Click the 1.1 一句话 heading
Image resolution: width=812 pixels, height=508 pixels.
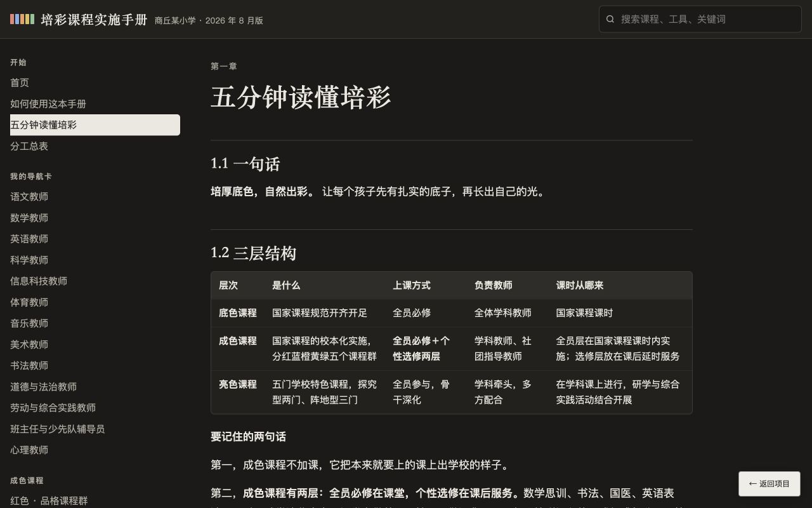(245, 164)
